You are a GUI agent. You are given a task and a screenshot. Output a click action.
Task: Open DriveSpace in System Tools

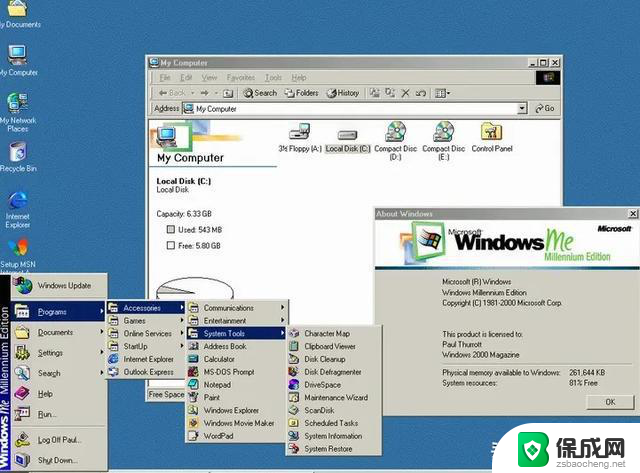(334, 384)
